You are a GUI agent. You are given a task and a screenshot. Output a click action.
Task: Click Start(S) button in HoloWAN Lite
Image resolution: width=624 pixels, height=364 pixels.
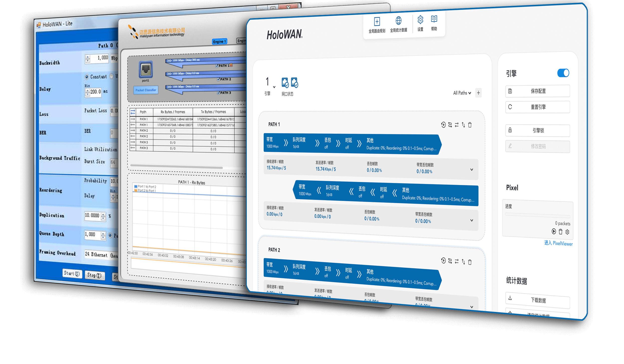click(x=72, y=273)
